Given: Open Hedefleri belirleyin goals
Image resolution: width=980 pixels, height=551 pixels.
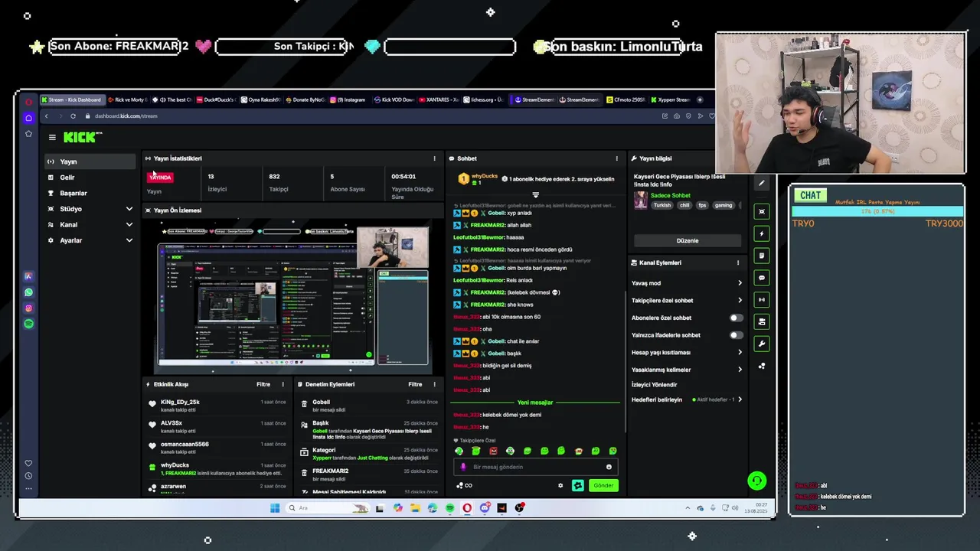Looking at the screenshot, I should tap(687, 399).
